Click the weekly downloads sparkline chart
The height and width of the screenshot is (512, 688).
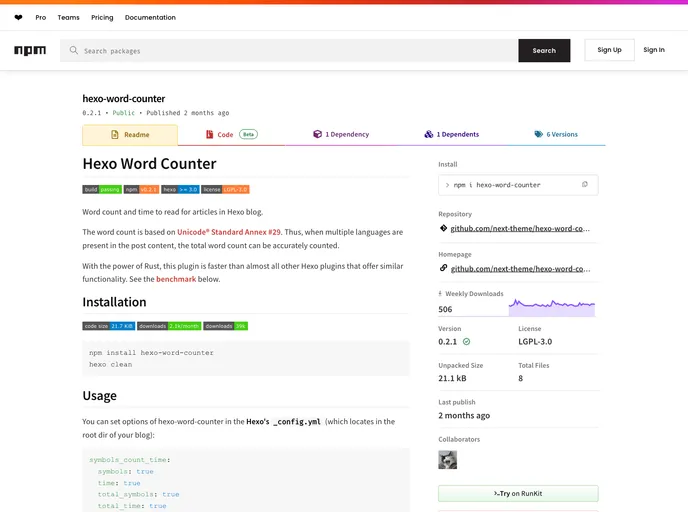click(552, 307)
